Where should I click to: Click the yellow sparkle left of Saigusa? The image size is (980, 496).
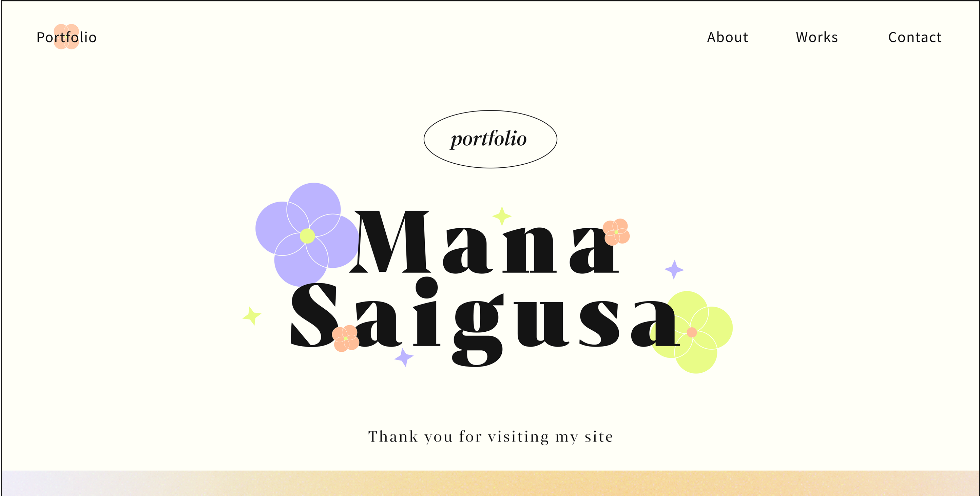252,316
